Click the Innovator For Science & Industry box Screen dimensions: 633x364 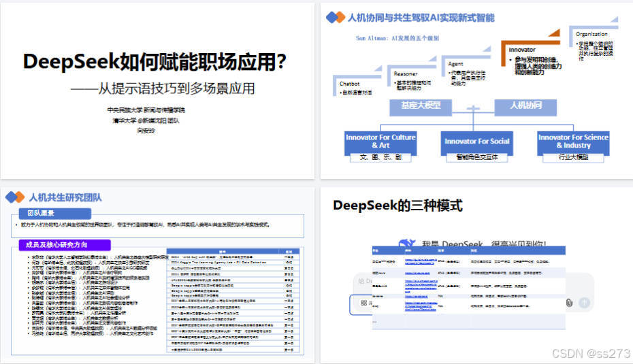pos(573,142)
